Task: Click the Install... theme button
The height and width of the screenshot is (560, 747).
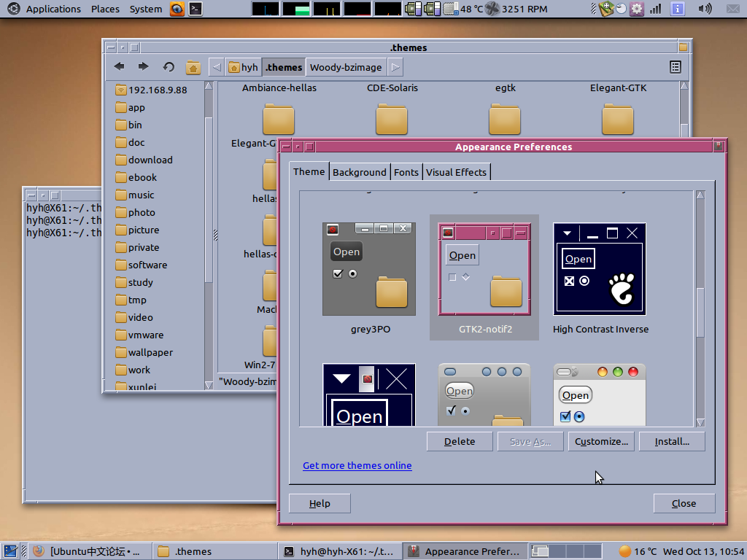Action: (x=672, y=441)
